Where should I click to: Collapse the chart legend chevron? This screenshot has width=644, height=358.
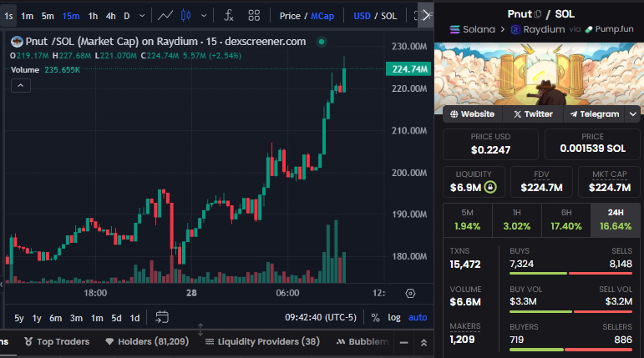tap(21, 85)
